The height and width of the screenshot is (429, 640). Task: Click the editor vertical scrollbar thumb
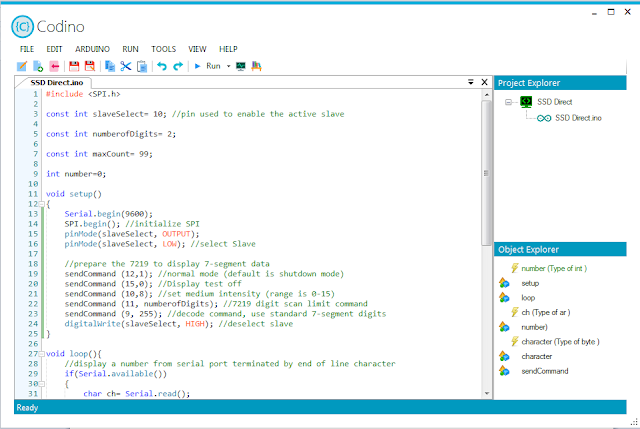pyautogui.click(x=486, y=173)
